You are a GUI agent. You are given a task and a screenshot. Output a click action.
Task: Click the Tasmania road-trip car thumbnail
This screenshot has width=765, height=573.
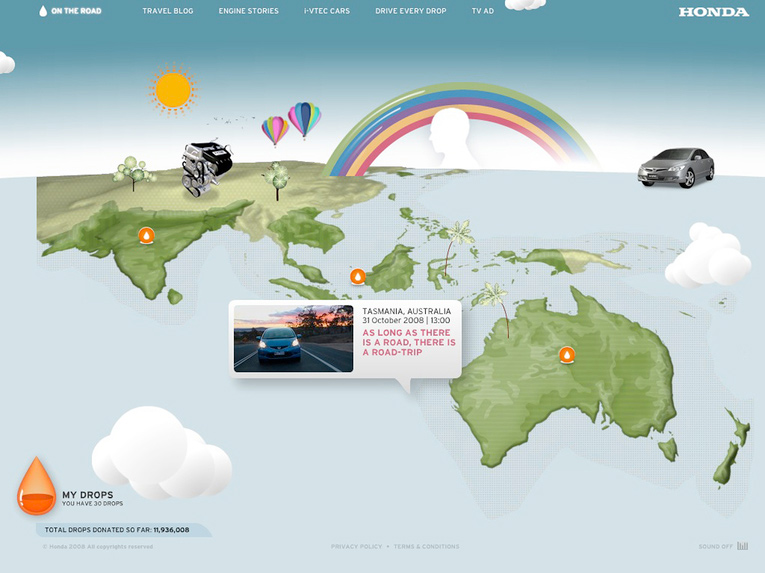(293, 339)
